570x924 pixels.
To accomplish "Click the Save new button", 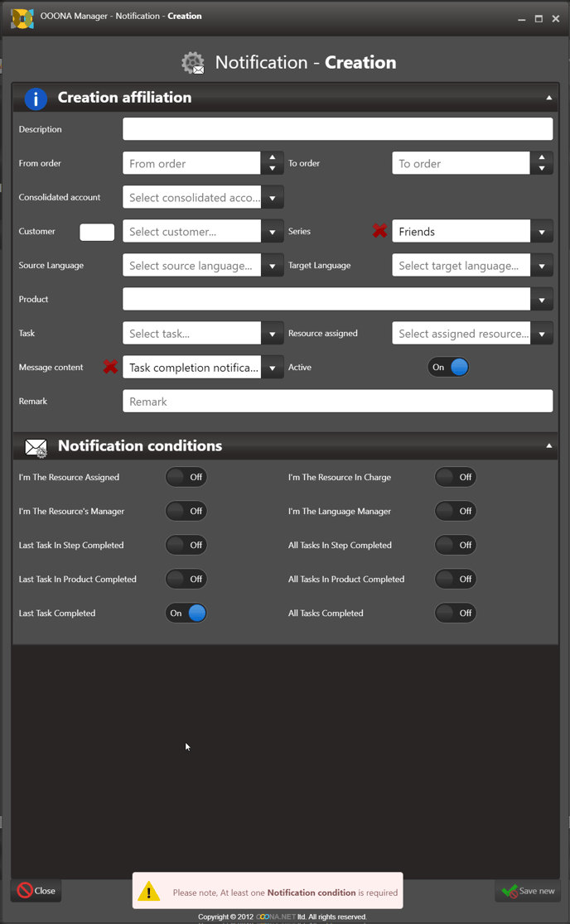I will [x=529, y=891].
